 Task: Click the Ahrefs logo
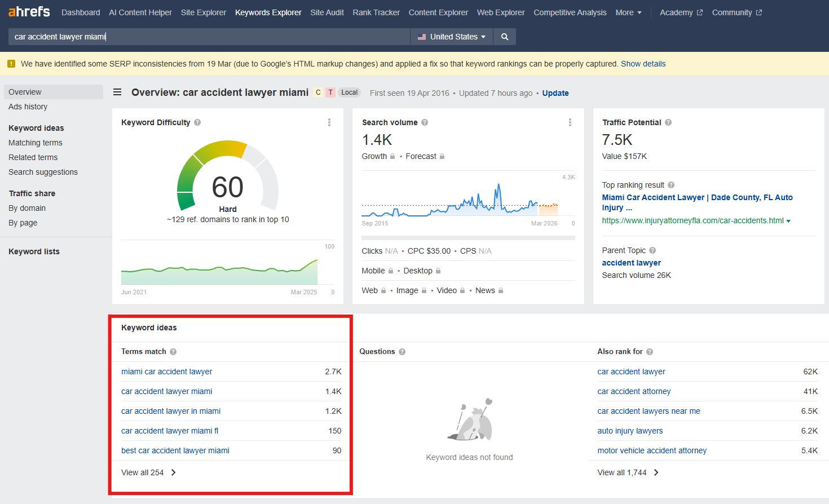click(29, 11)
